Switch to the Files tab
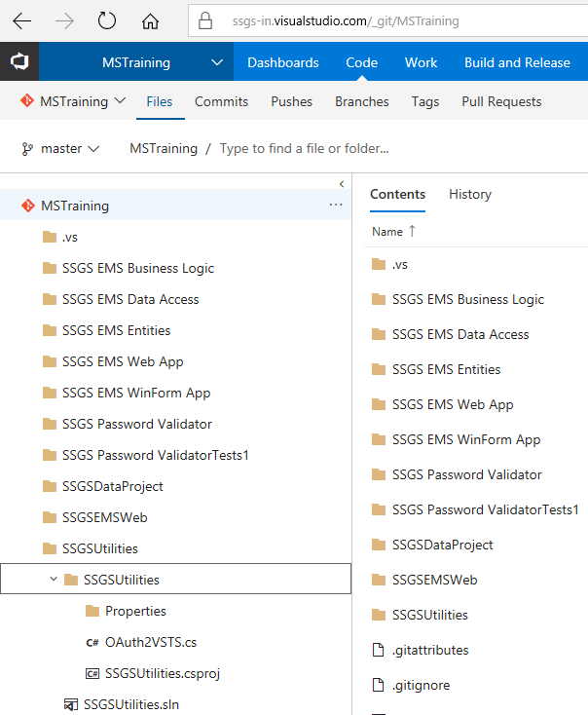Viewport: 588px width, 715px height. (x=160, y=101)
